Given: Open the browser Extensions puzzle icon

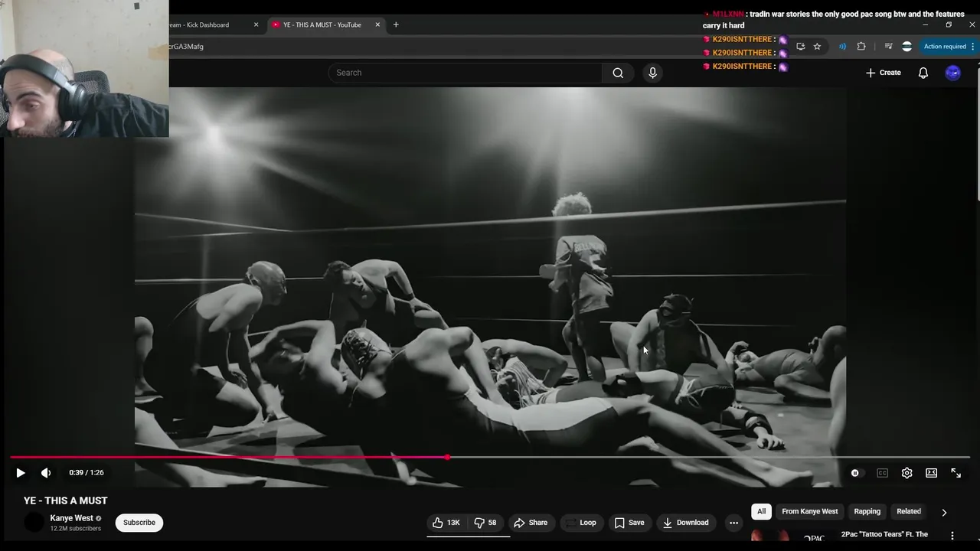Looking at the screenshot, I should (x=861, y=47).
